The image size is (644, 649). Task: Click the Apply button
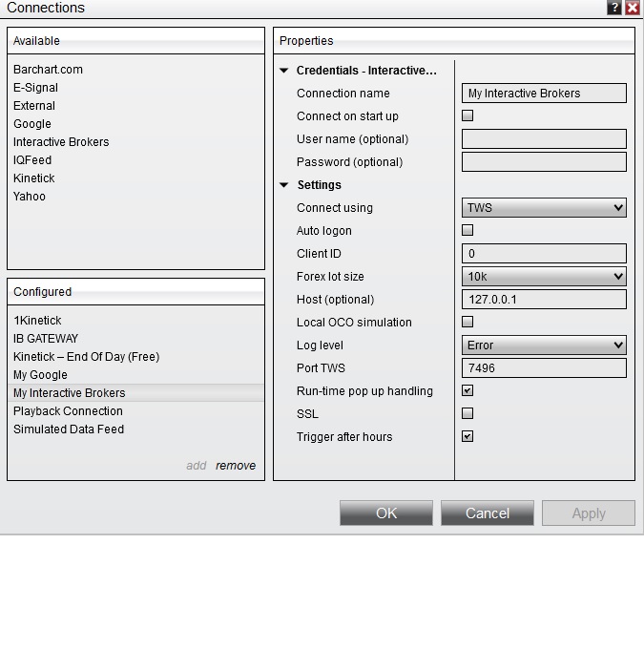pyautogui.click(x=589, y=513)
